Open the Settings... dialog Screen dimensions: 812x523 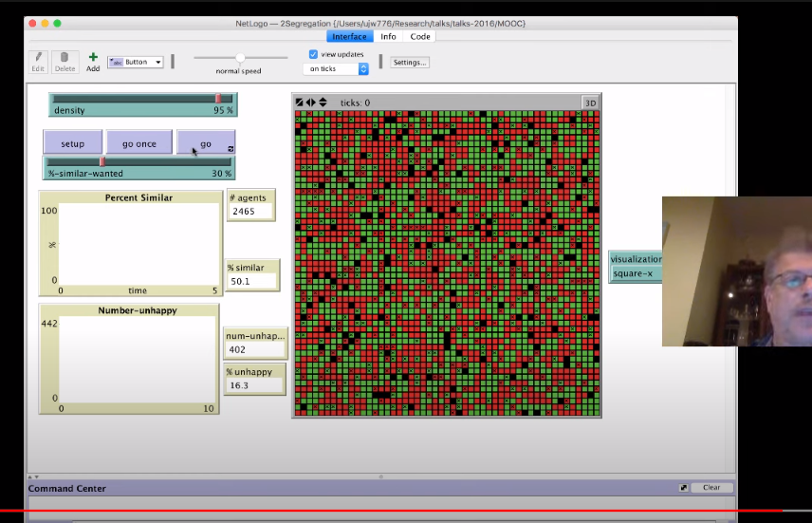tap(409, 63)
